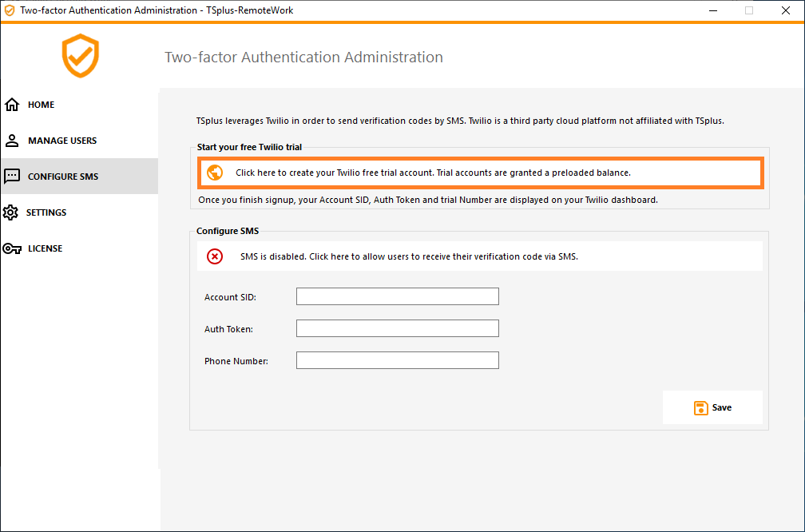
Task: Enable SMS verification for users
Action: pos(479,256)
